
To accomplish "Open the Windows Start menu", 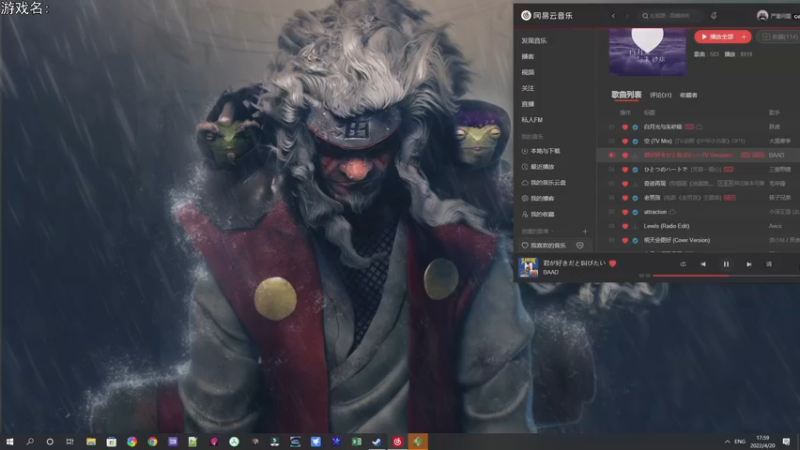I will (10, 441).
